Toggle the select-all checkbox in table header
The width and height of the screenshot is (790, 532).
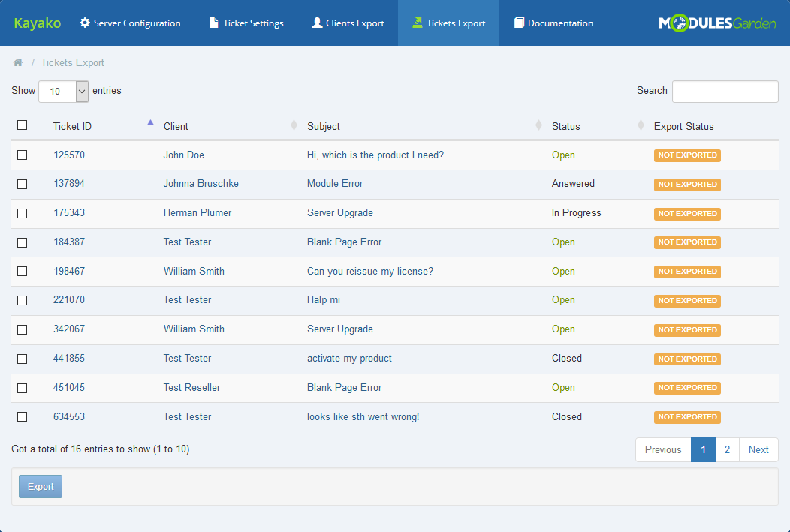coord(23,125)
